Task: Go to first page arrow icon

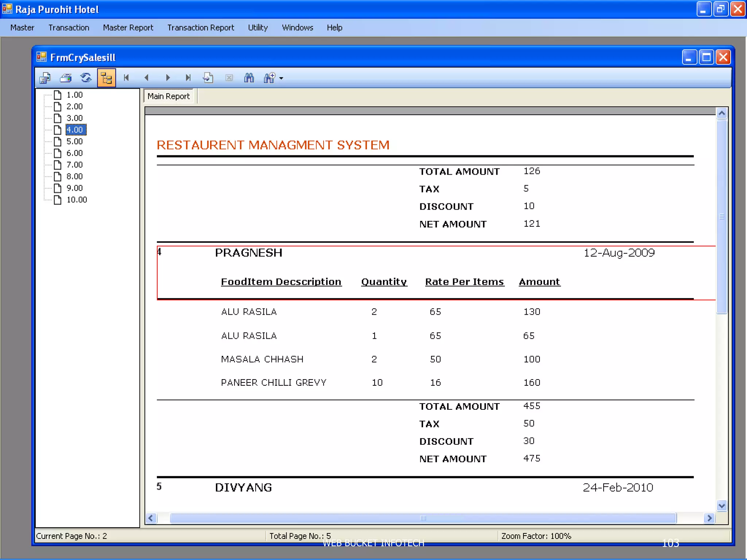Action: tap(126, 78)
